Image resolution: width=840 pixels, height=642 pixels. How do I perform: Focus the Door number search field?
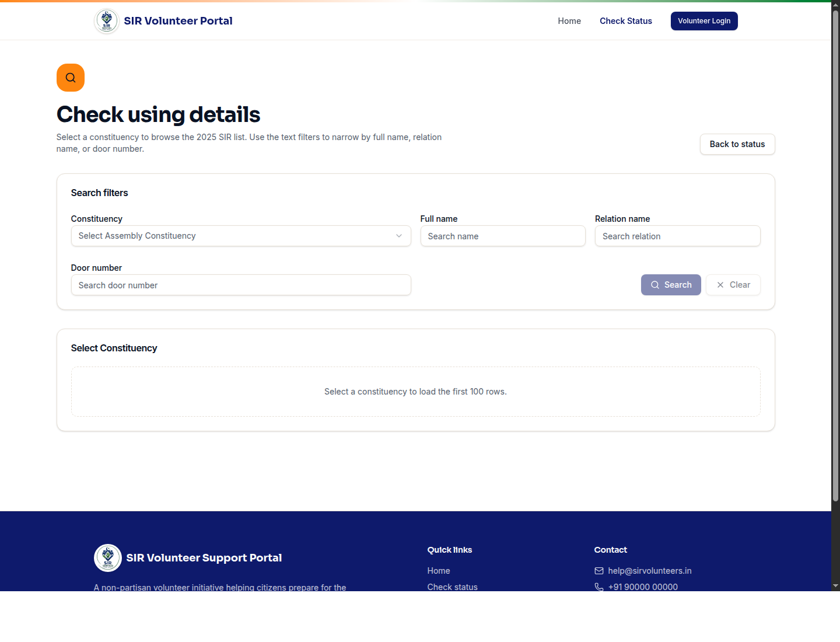click(x=241, y=285)
